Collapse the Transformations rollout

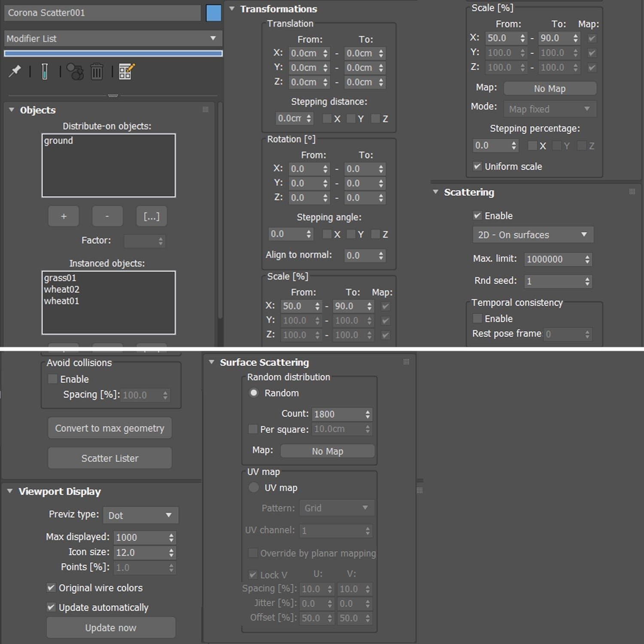[232, 9]
